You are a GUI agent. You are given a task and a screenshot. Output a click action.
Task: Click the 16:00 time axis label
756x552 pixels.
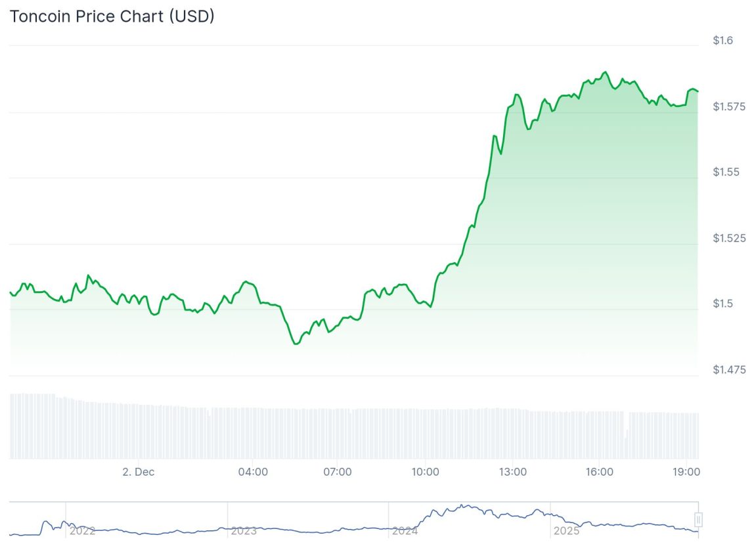point(600,472)
